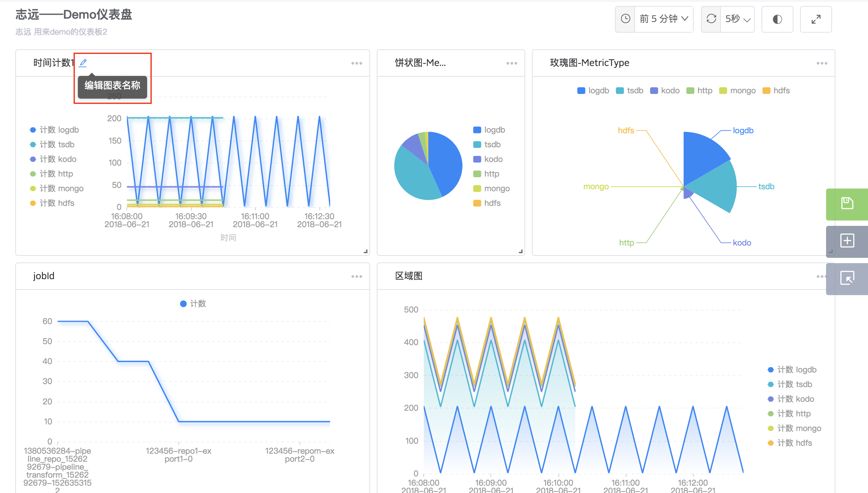868x493 pixels.
Task: Toggle tsdb in the rose chart top legend
Action: pos(629,90)
